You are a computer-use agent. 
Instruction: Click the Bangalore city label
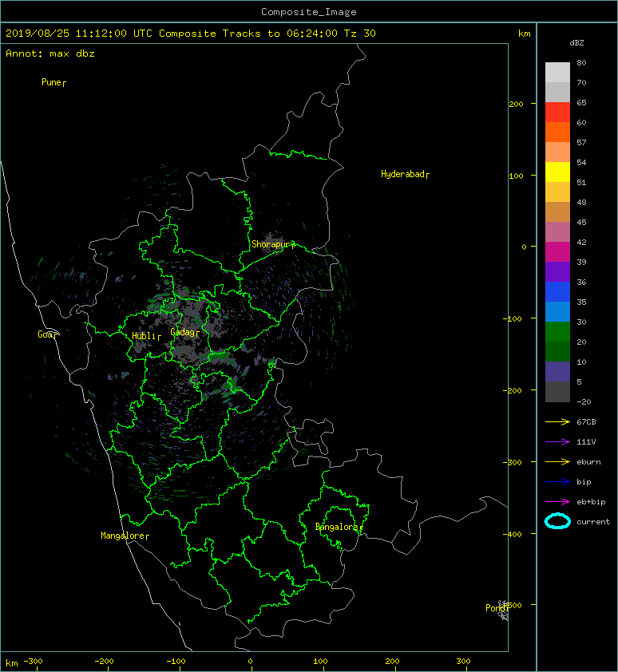click(339, 527)
